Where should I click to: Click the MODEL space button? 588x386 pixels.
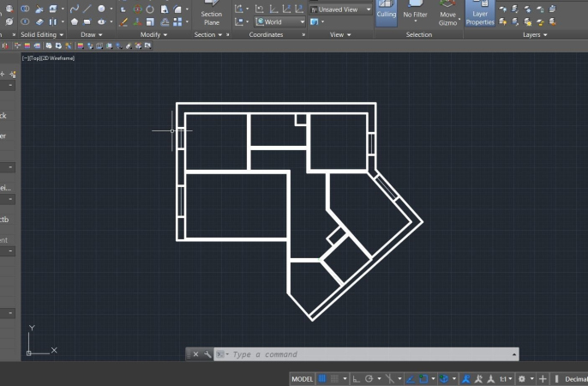click(x=302, y=378)
